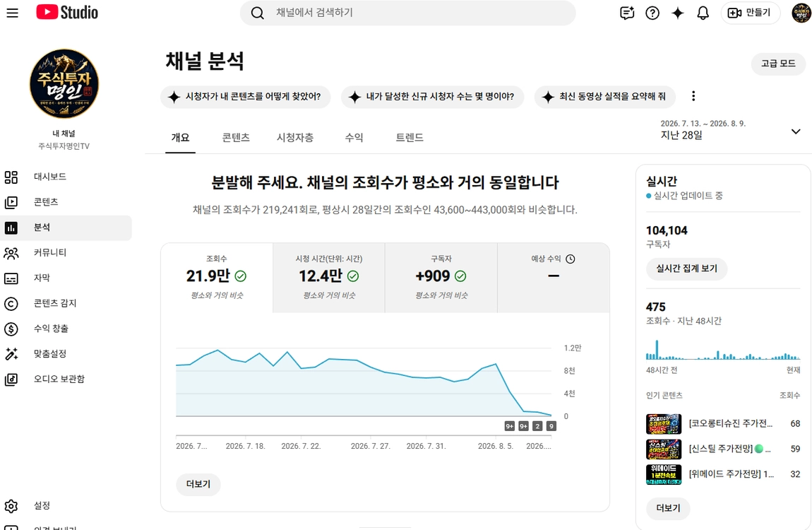Click the [신스틸 주가전망] video title

(x=729, y=449)
